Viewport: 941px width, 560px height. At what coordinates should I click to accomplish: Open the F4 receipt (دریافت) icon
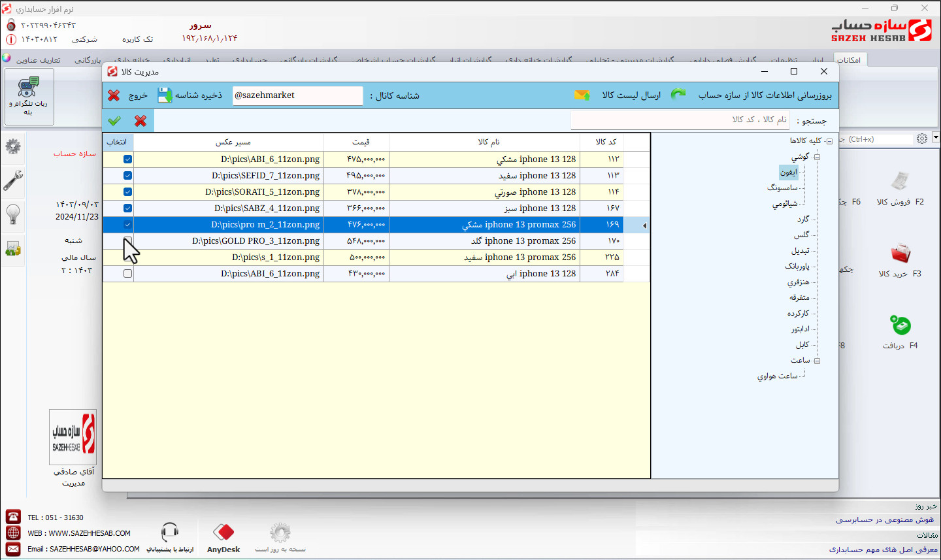[900, 325]
